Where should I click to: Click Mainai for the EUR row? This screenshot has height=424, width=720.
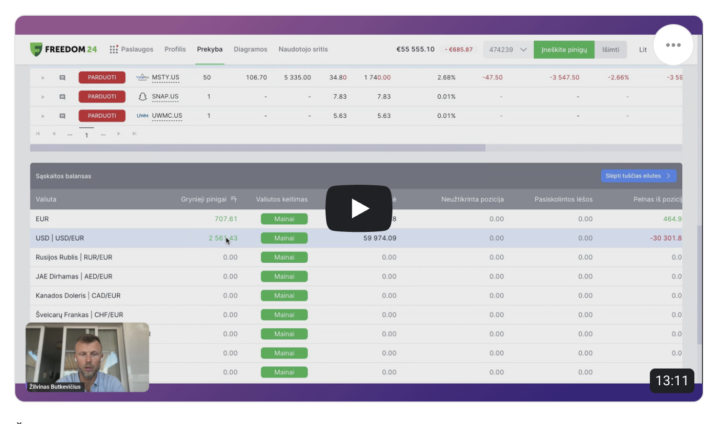point(284,219)
